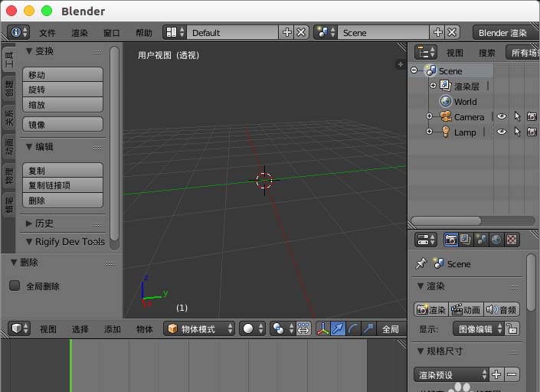The image size is (540, 392).
Task: Open the 3D view Select menu
Action: [x=80, y=329]
